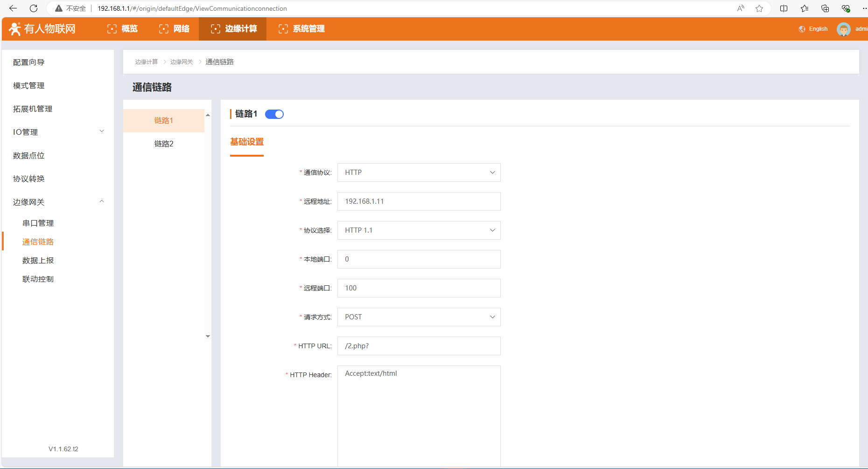Click the link list scroll down arrow
868x469 pixels.
point(208,336)
